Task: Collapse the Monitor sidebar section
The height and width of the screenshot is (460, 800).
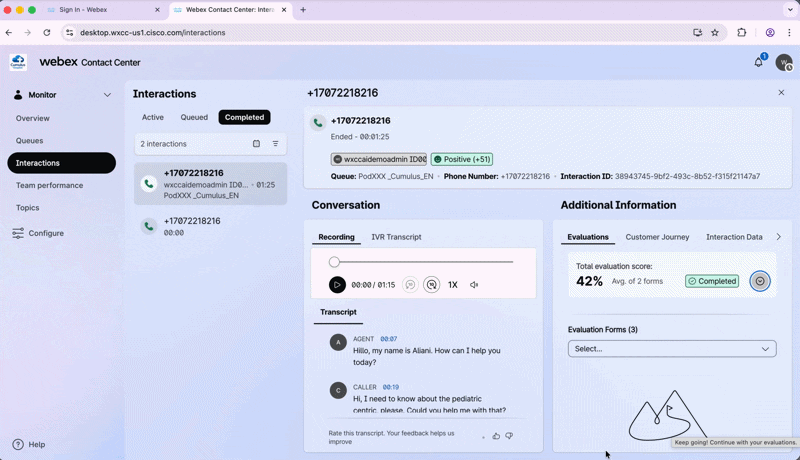Action: tap(107, 95)
